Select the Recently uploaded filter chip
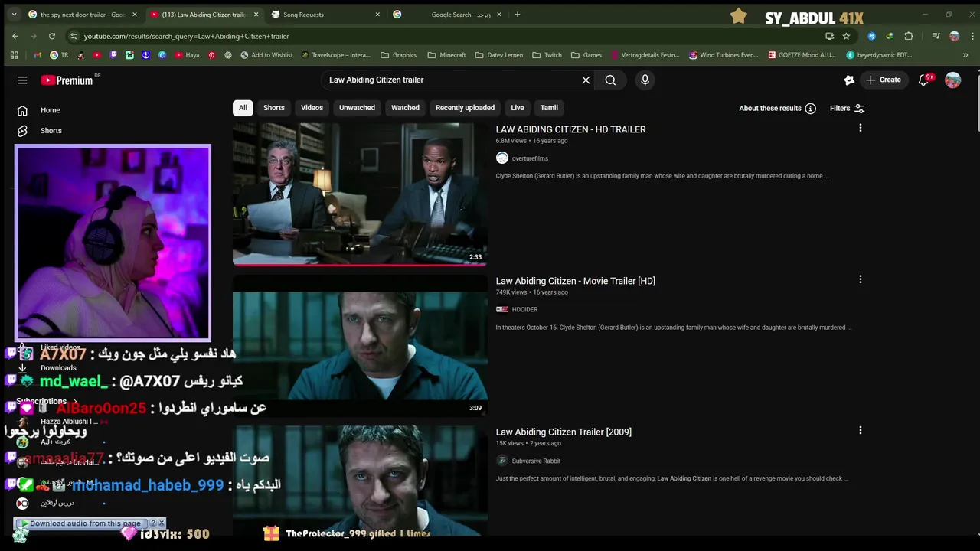Viewport: 980px width, 551px height. (465, 108)
